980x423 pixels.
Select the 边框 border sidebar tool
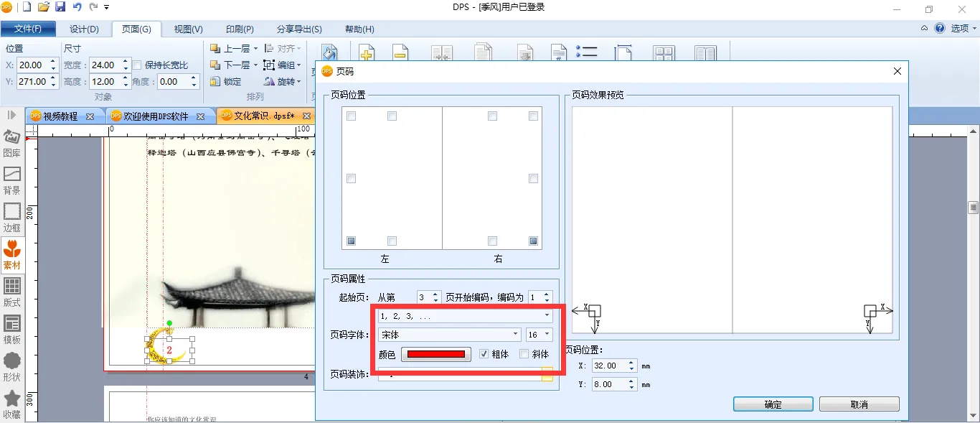point(11,217)
